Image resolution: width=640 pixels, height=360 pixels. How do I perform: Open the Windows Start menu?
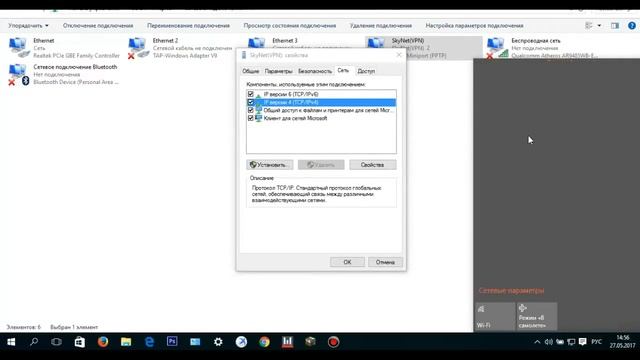(11, 342)
